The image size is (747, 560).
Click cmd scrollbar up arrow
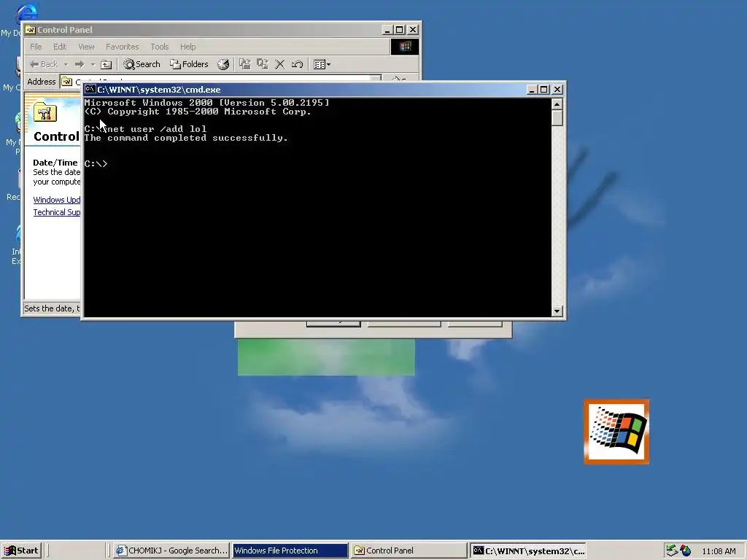pyautogui.click(x=557, y=104)
